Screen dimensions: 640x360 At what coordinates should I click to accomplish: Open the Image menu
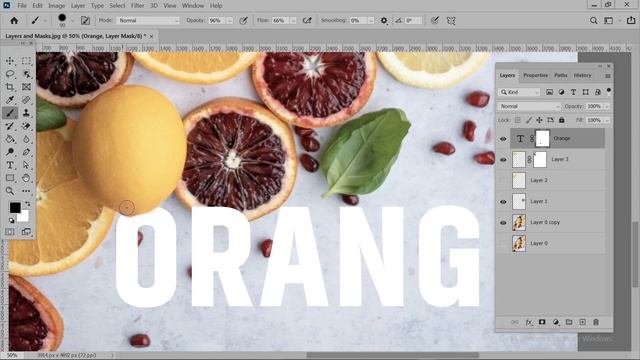pos(57,6)
